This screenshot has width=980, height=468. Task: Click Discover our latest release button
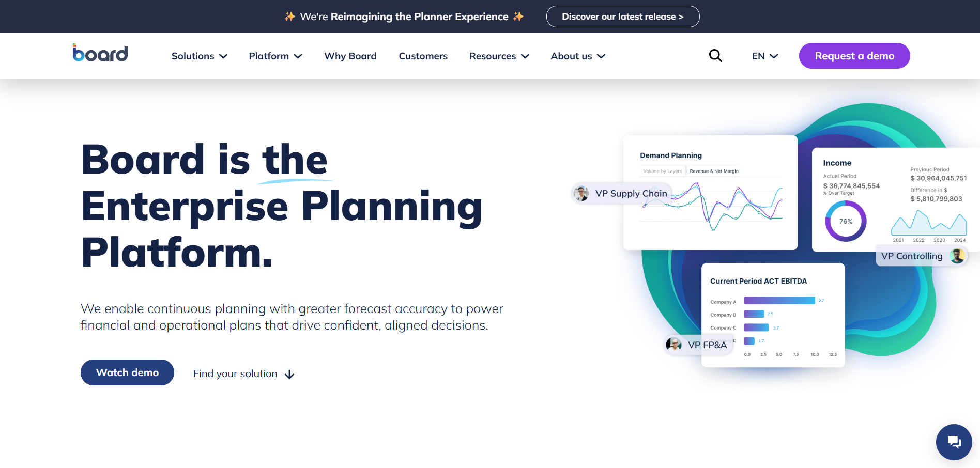622,17
